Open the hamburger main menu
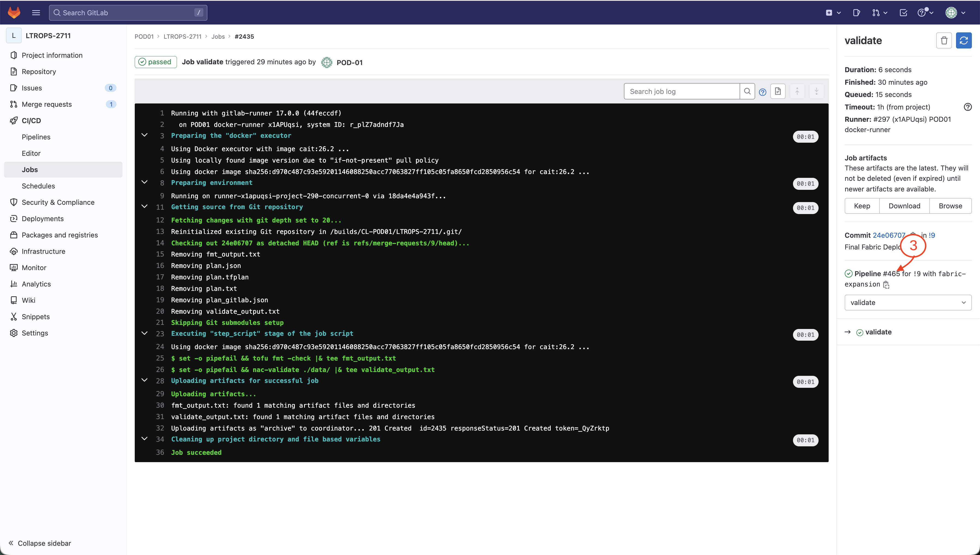 (x=36, y=13)
